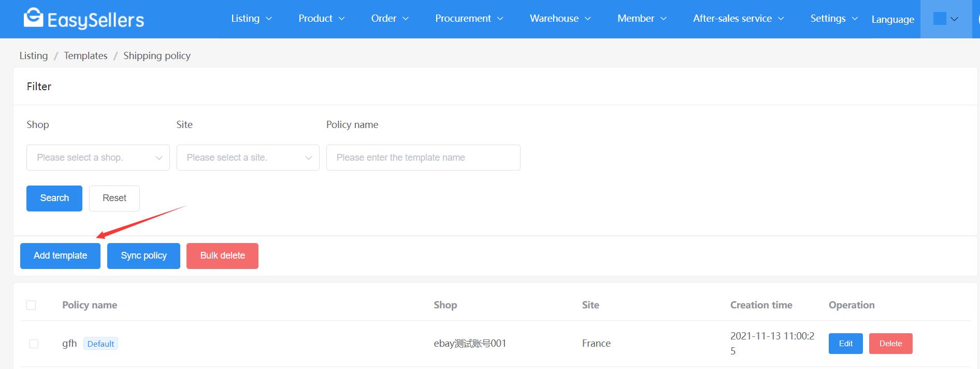Click Shop column header
The width and height of the screenshot is (980, 369).
click(x=445, y=305)
